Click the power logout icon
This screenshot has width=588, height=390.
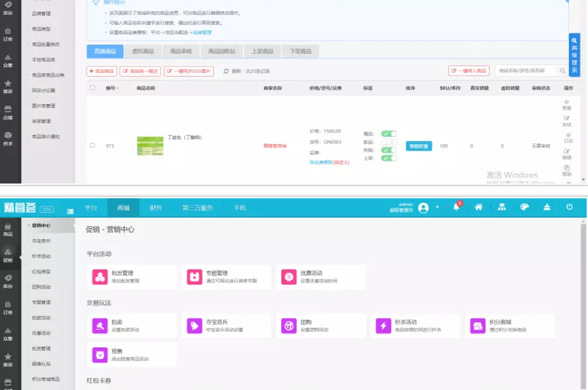tap(569, 207)
